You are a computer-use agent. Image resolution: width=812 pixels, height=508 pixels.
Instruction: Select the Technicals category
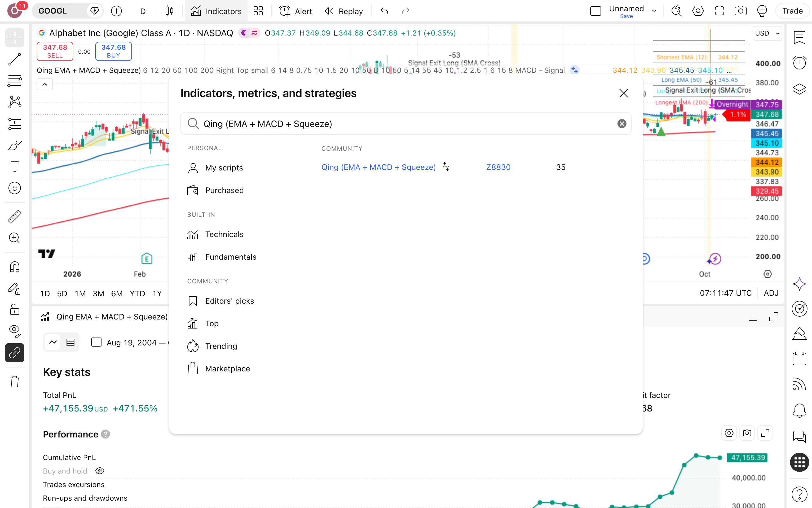tap(215, 234)
